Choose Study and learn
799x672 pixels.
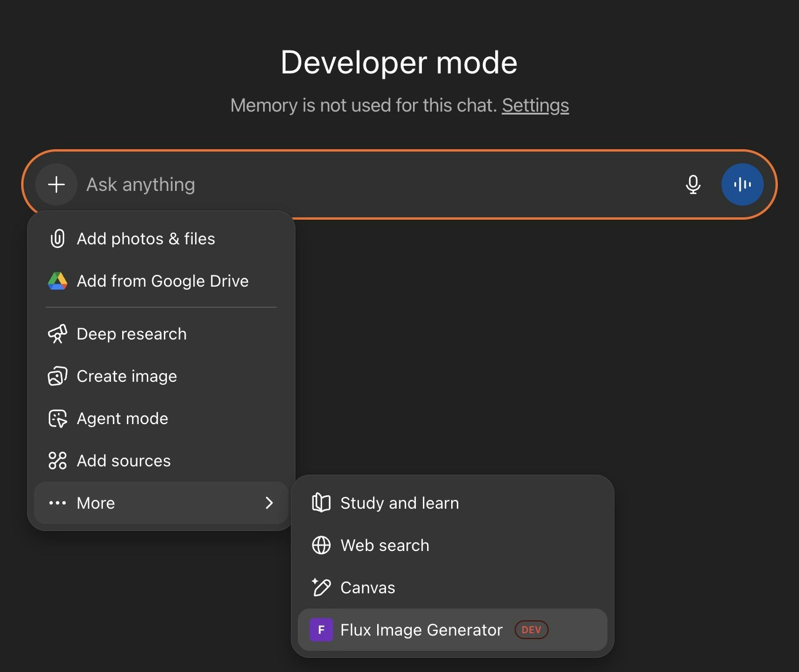click(x=452, y=503)
